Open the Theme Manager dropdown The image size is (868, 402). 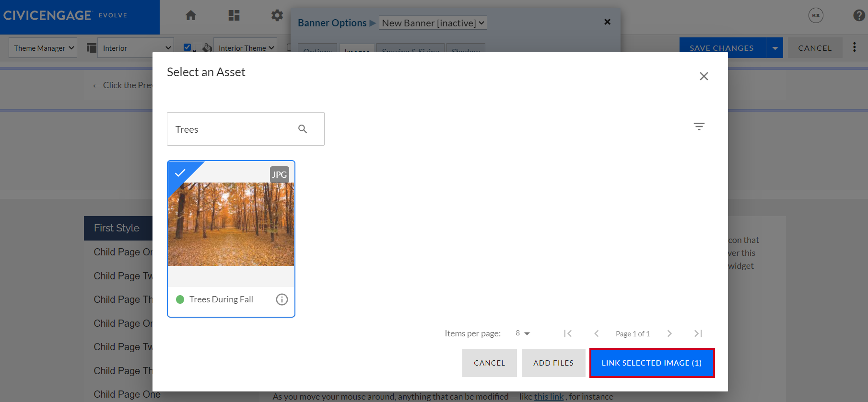[x=43, y=48]
